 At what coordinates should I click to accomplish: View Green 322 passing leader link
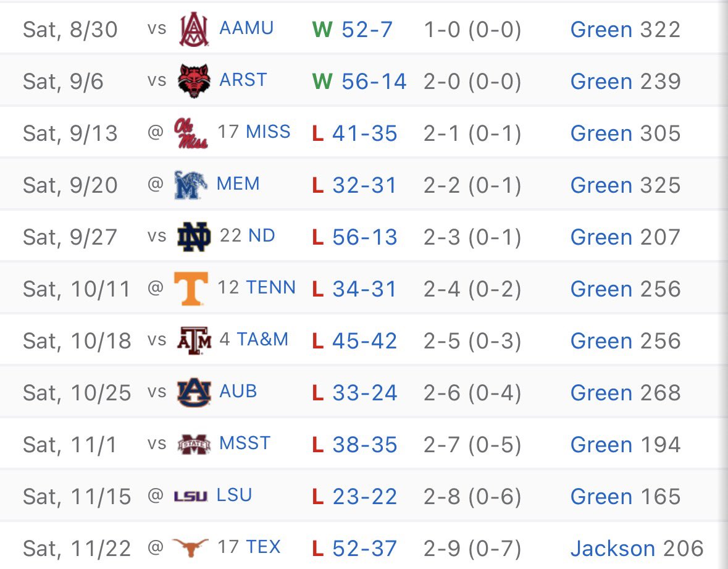(625, 30)
